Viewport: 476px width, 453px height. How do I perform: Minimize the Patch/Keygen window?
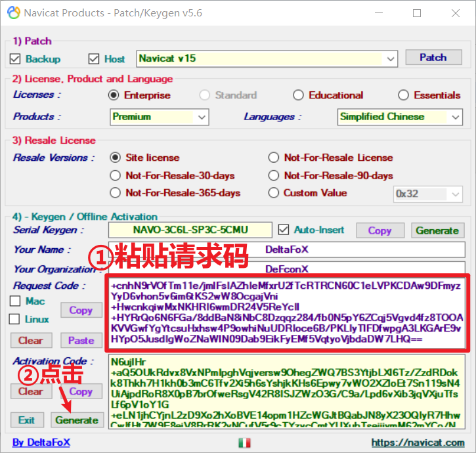(379, 13)
